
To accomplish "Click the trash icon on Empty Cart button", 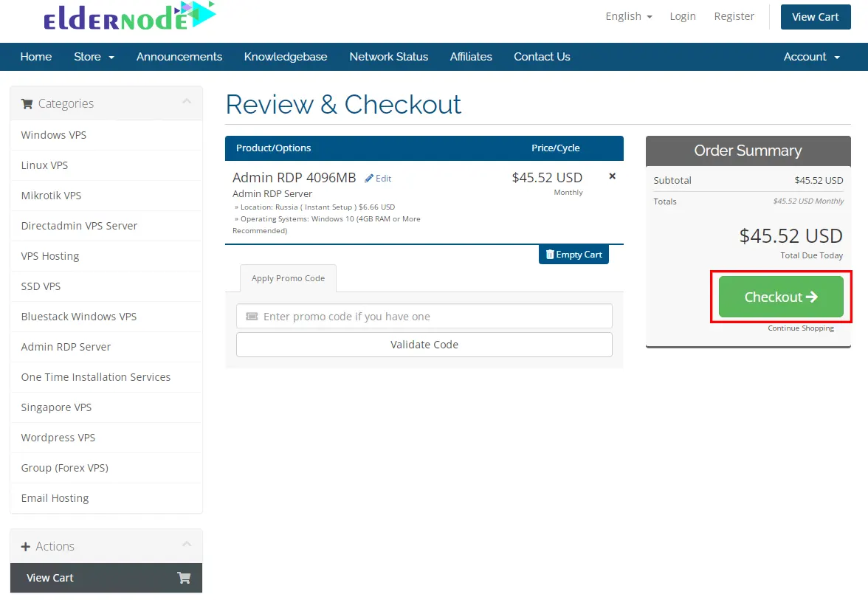I will (x=549, y=254).
